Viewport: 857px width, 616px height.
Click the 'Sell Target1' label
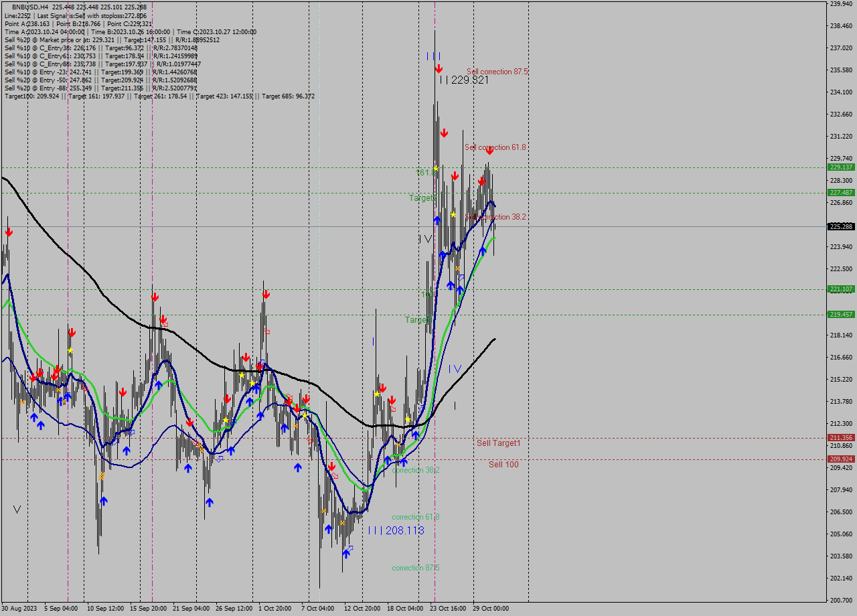(499, 443)
